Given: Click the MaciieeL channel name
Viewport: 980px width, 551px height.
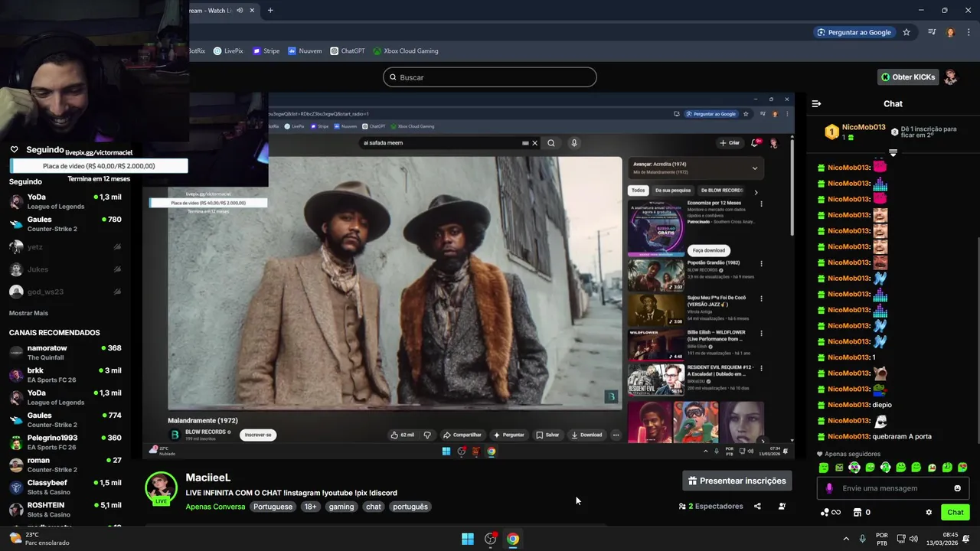Looking at the screenshot, I should [207, 478].
